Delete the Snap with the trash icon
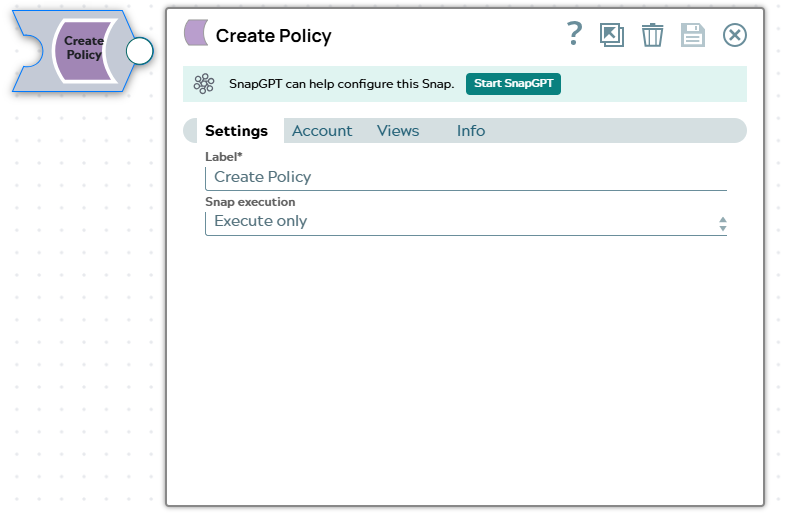787x514 pixels. tap(652, 35)
